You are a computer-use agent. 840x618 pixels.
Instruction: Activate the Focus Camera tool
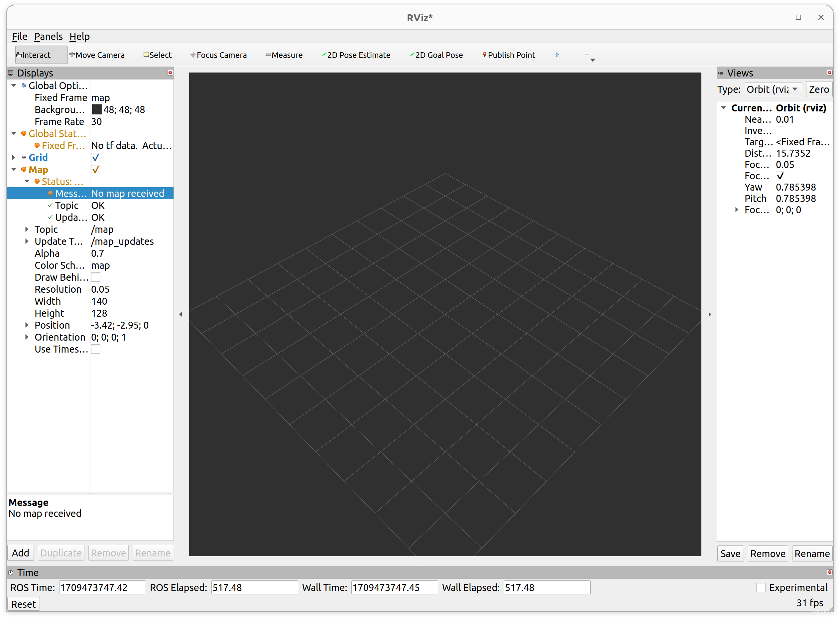[219, 55]
